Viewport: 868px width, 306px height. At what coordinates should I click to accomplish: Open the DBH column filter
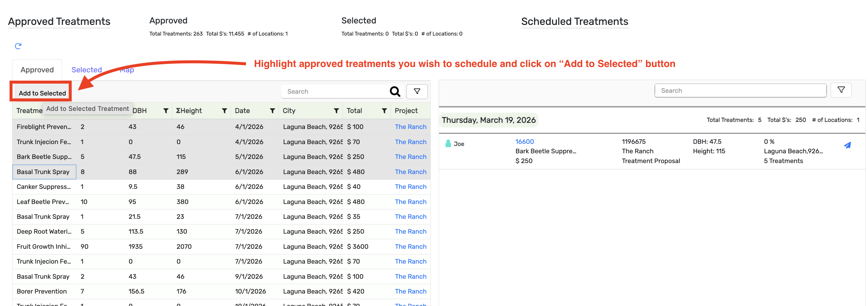166,110
